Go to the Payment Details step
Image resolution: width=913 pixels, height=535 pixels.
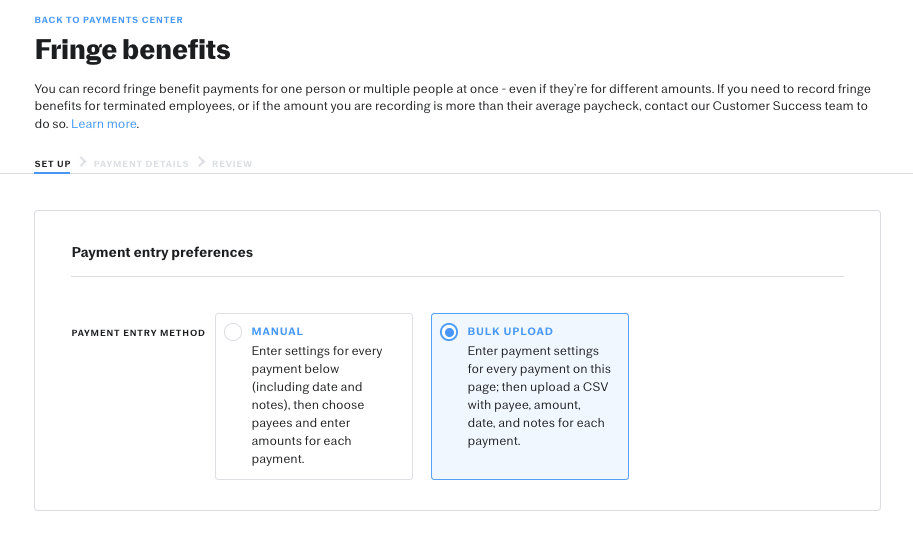click(x=141, y=164)
